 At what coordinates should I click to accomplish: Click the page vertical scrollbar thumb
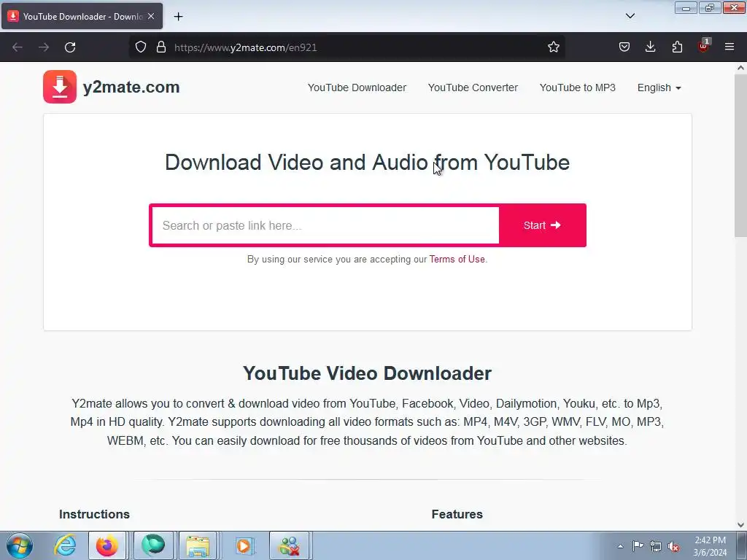point(740,155)
